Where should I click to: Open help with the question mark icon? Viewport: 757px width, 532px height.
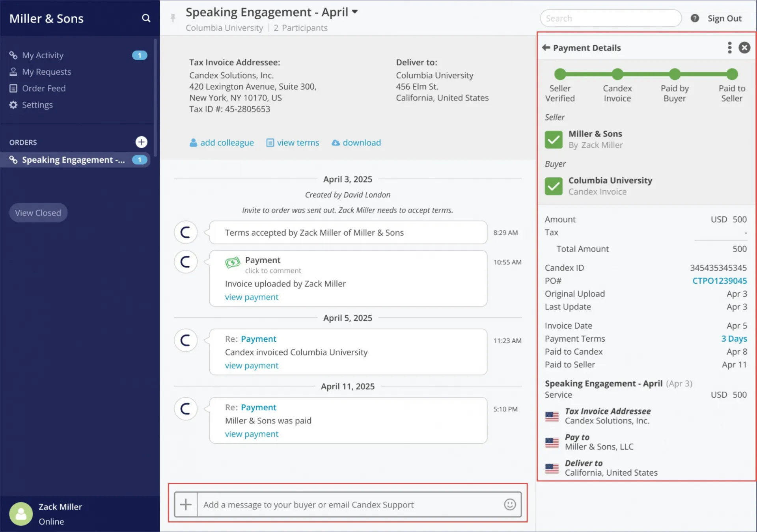coord(695,18)
